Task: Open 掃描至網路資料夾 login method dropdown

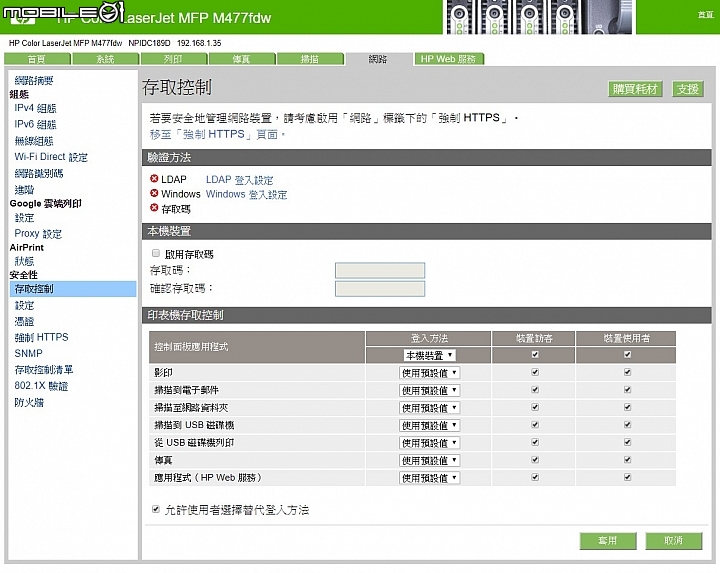Action: click(x=429, y=408)
